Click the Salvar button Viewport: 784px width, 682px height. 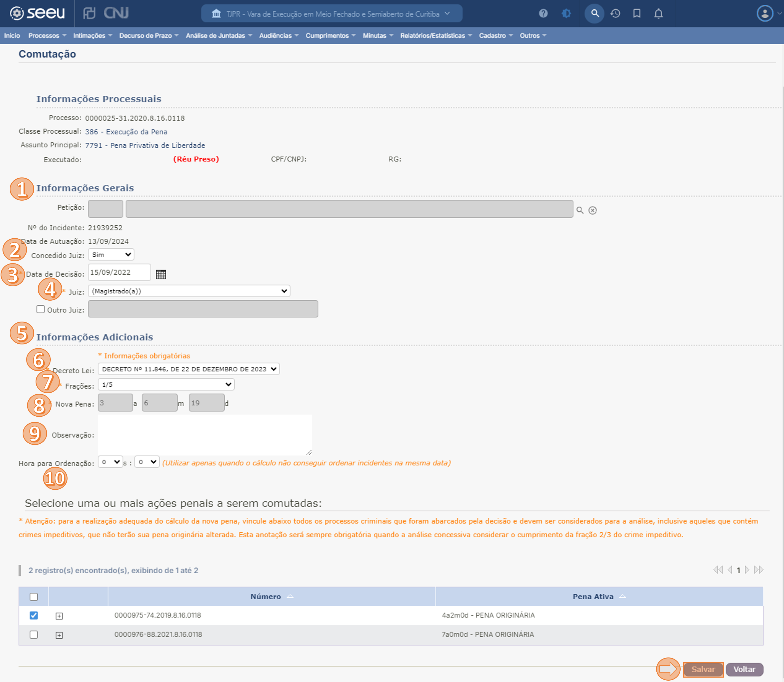click(x=703, y=669)
